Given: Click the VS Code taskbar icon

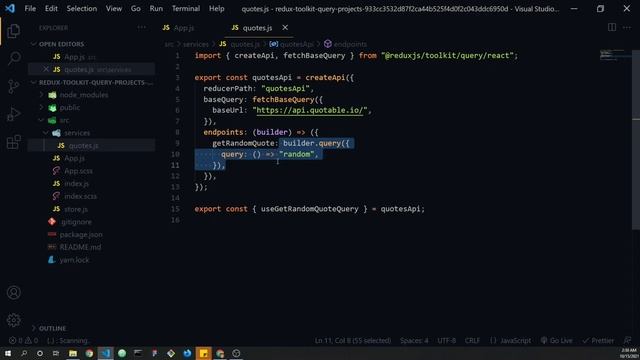Looking at the screenshot, I should (105, 353).
